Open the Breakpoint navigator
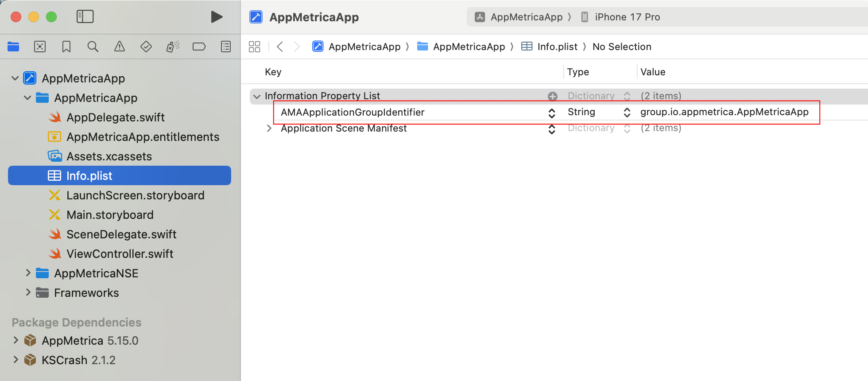Screen dimensions: 868x381 (199, 47)
